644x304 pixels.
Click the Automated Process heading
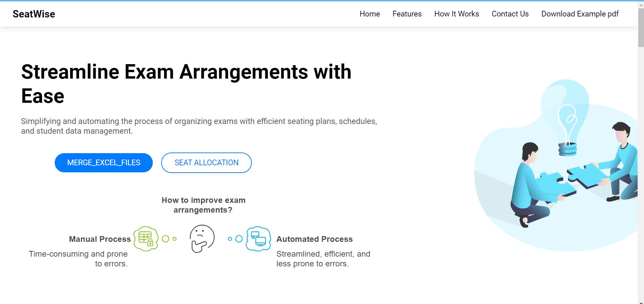315,239
